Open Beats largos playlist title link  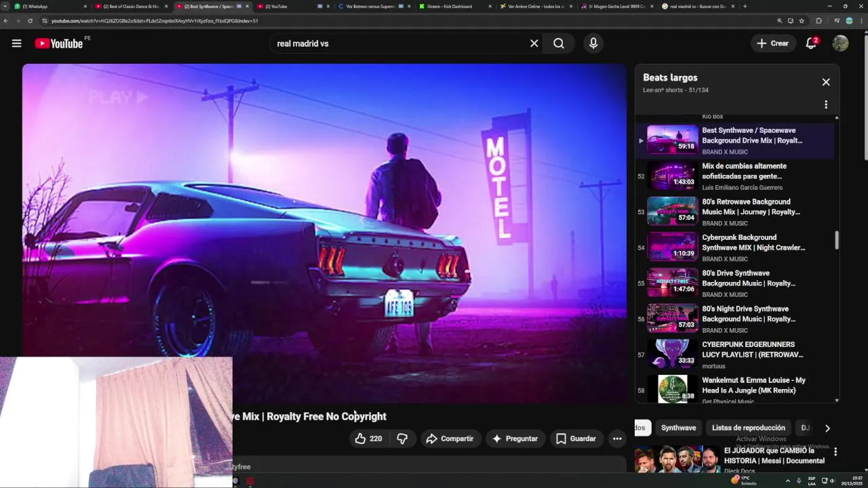pos(670,77)
